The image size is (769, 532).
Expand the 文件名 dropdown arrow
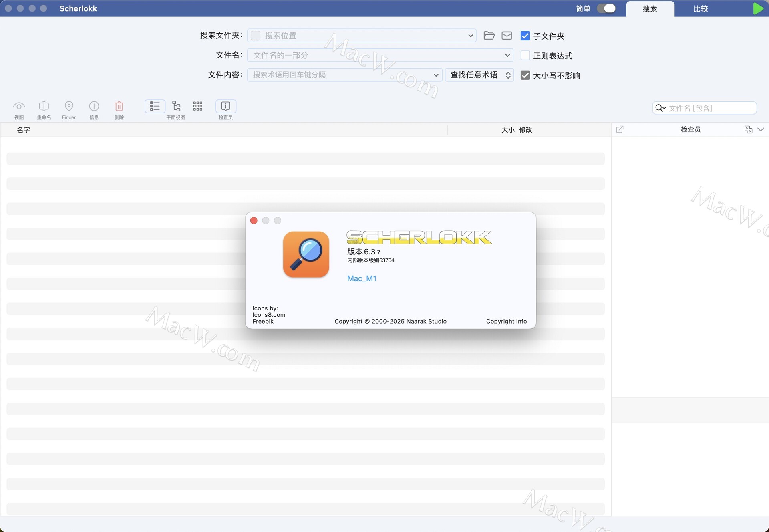pyautogui.click(x=507, y=55)
